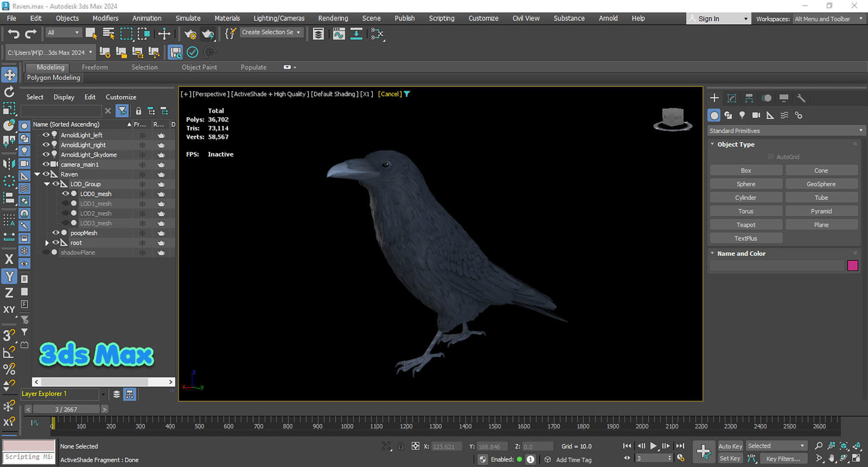
Task: Select the Move transform tool
Action: [x=9, y=75]
